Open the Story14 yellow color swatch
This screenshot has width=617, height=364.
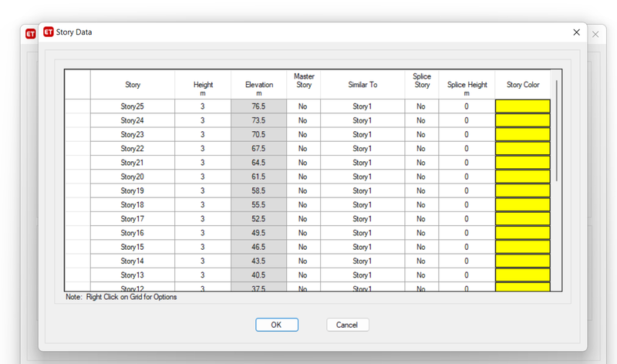523,261
